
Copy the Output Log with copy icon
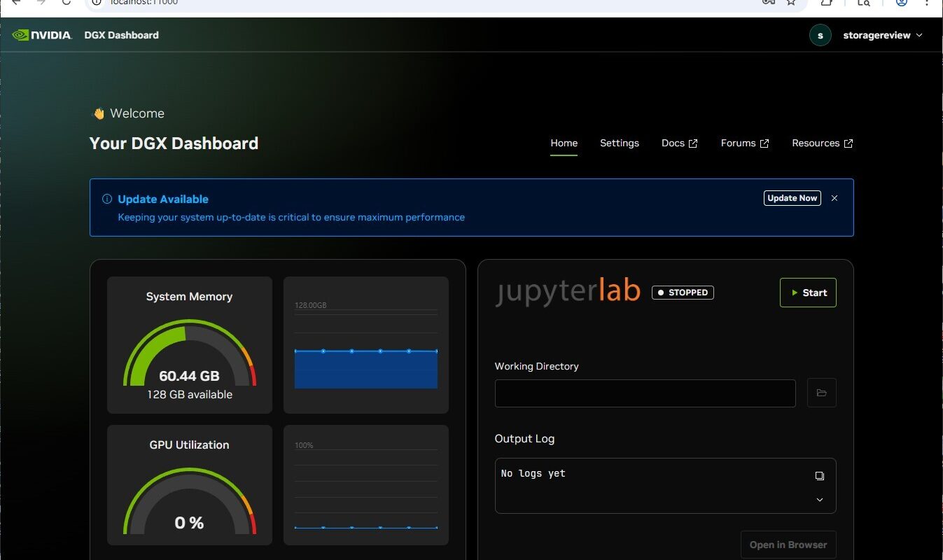coord(819,476)
